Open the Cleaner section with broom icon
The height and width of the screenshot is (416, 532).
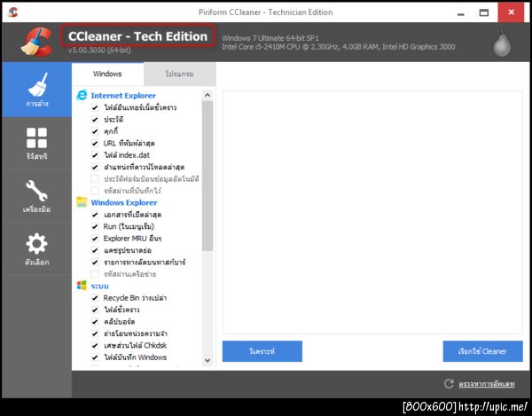[x=36, y=90]
